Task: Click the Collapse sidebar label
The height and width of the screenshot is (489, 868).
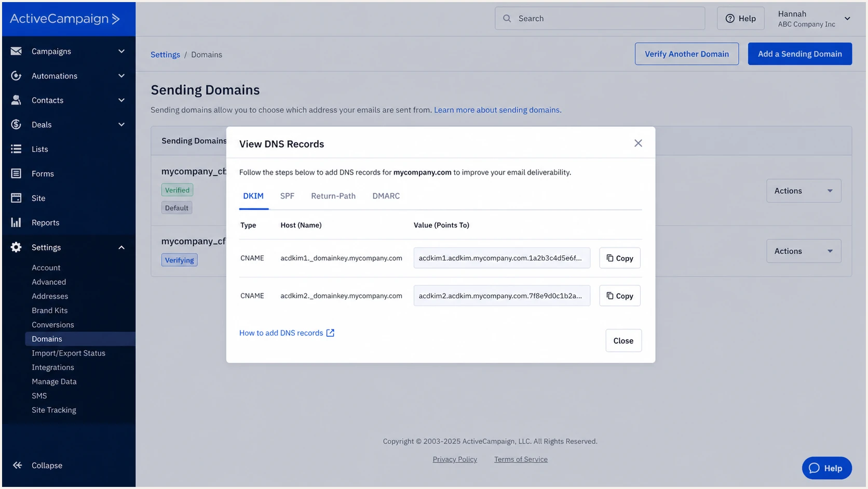Action: coord(47,465)
